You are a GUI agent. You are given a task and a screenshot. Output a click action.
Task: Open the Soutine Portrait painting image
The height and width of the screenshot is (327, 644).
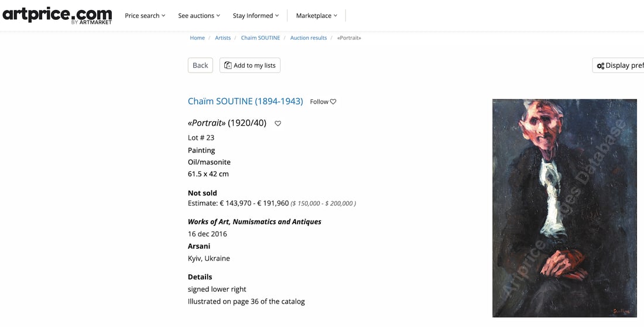[x=564, y=208]
